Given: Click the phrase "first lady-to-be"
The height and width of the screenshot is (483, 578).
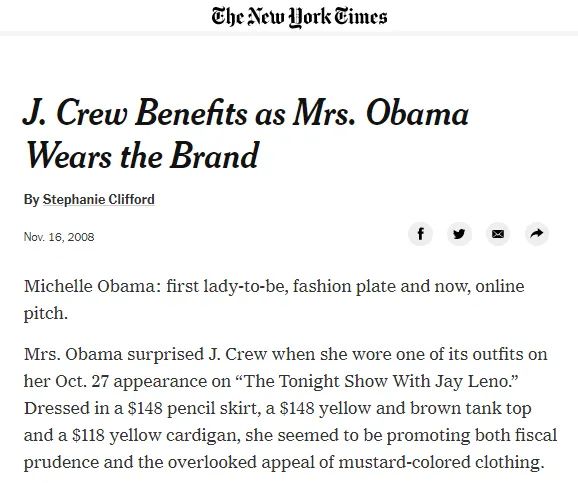Looking at the screenshot, I should [227, 286].
